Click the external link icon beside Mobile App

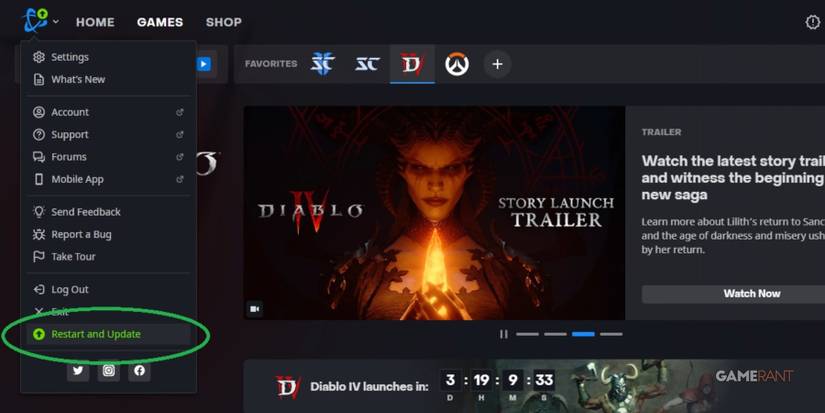click(x=179, y=179)
